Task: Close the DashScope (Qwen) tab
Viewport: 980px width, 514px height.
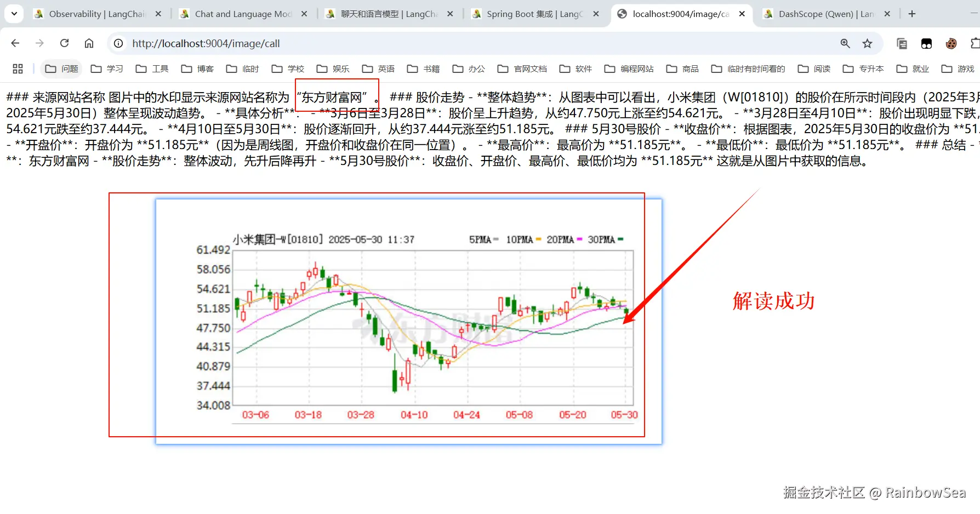Action: [887, 14]
